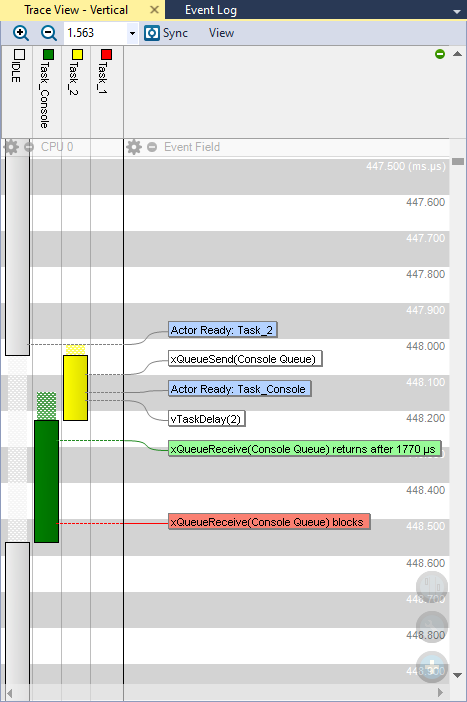467x702 pixels.
Task: Open the View menu
Action: pyautogui.click(x=221, y=33)
